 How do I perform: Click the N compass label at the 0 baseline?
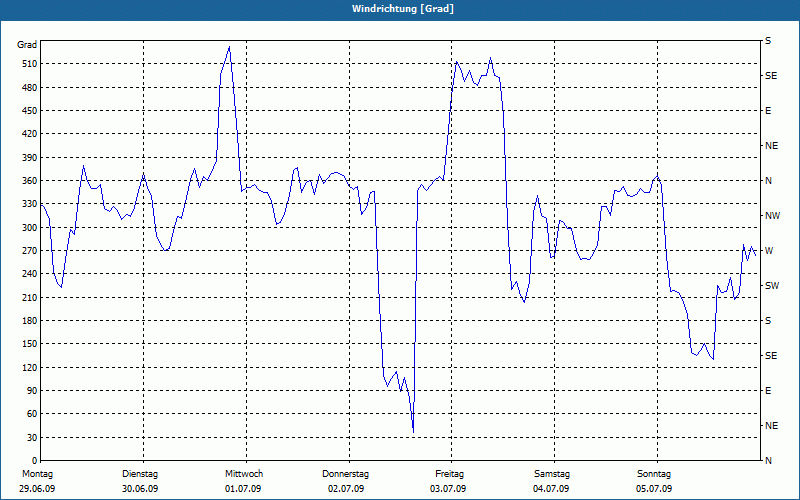click(x=768, y=461)
